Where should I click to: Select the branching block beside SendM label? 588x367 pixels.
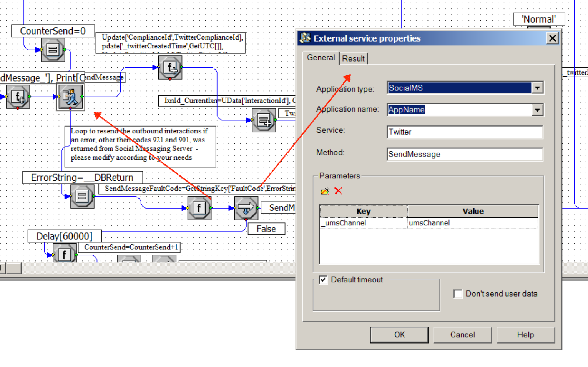[x=246, y=208]
